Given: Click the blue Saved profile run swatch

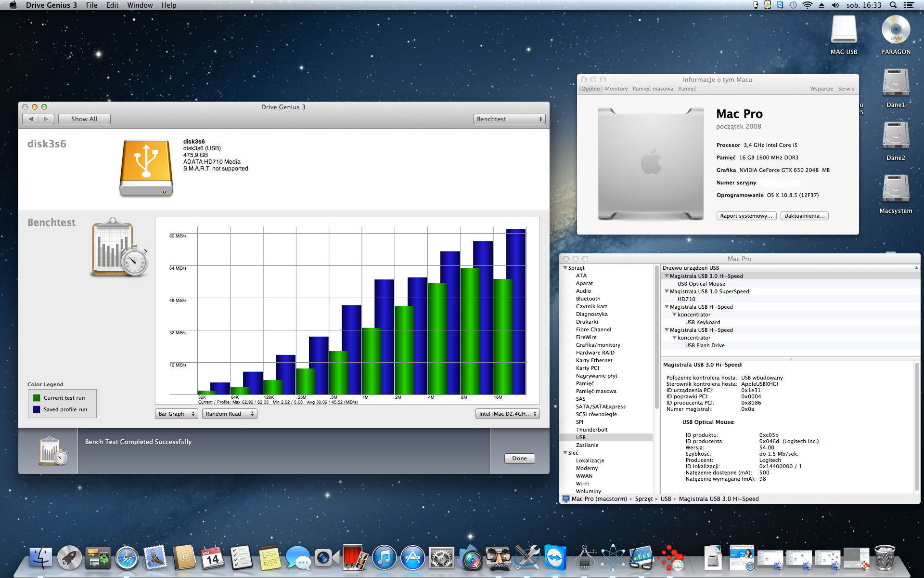Looking at the screenshot, I should (x=37, y=409).
